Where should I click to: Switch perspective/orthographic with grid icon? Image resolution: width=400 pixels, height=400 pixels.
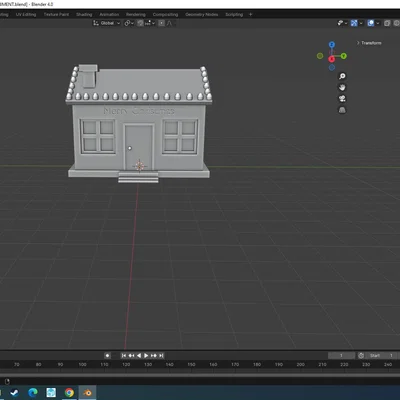342,110
